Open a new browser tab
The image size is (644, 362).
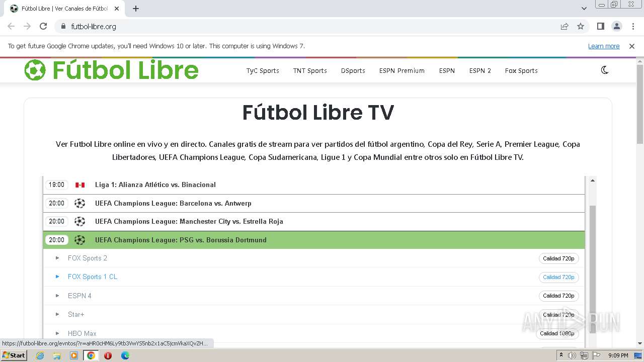(136, 9)
